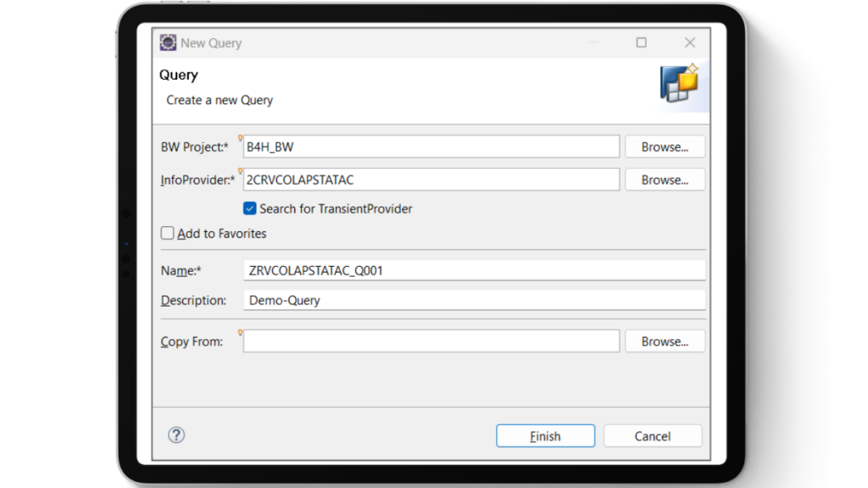Browse for a query to copy from
Image resolution: width=868 pixels, height=488 pixels.
click(665, 341)
